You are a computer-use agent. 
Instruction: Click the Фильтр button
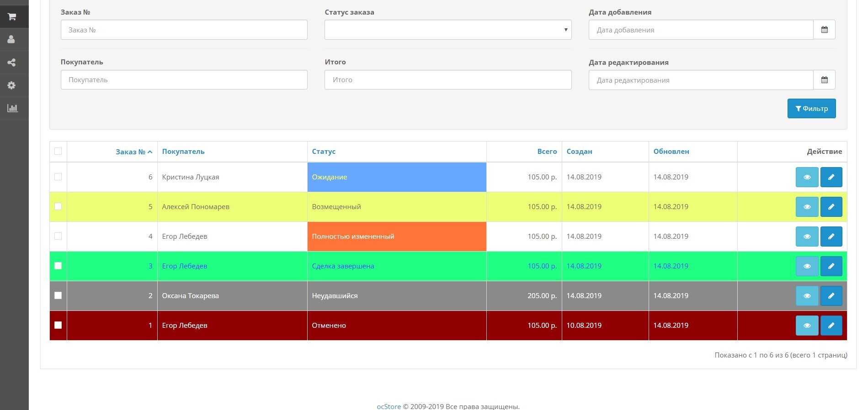click(x=811, y=109)
